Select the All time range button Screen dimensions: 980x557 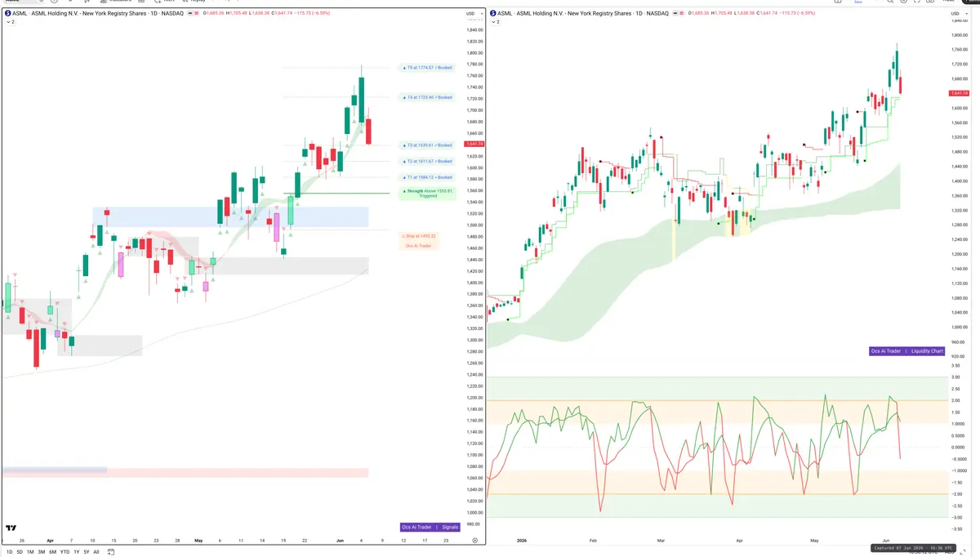coord(96,552)
